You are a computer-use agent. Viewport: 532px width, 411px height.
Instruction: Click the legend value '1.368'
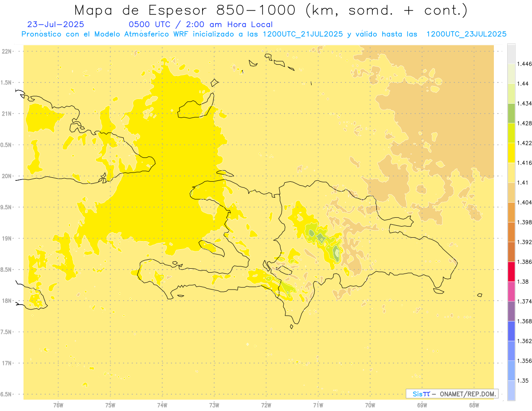(524, 321)
